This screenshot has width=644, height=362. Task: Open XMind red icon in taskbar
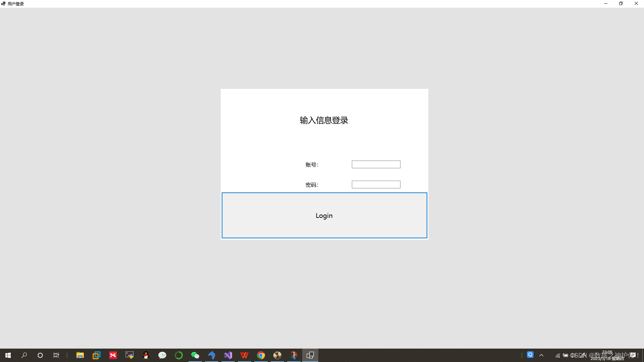click(113, 355)
